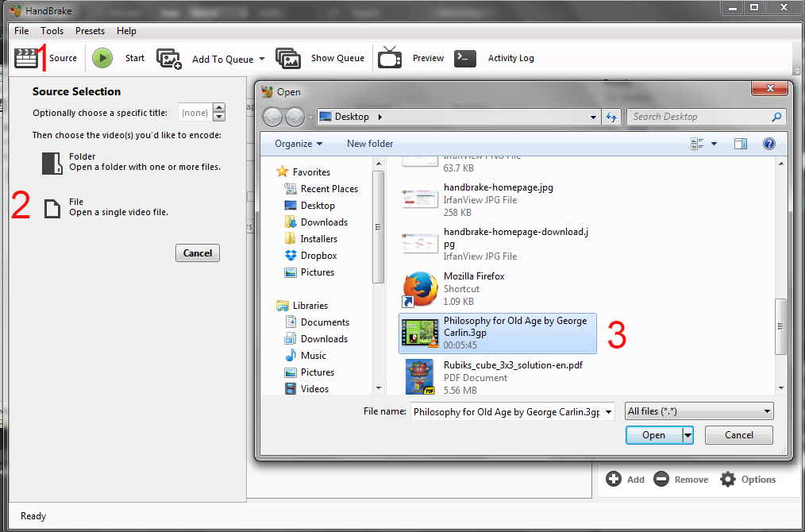
Task: Open Show Queue via its TV icon
Action: (288, 57)
